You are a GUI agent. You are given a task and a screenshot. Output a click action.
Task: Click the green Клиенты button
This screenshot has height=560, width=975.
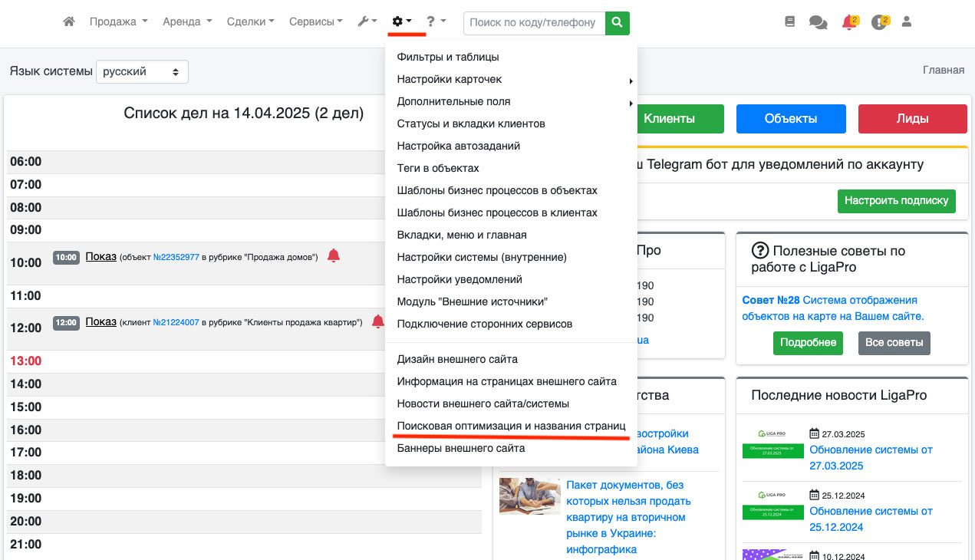669,119
